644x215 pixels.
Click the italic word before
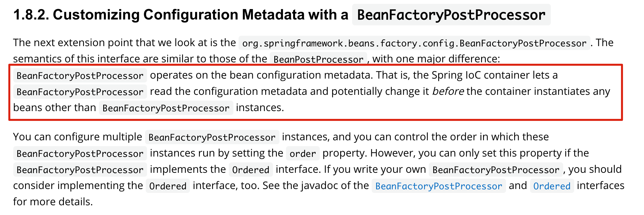tap(448, 91)
